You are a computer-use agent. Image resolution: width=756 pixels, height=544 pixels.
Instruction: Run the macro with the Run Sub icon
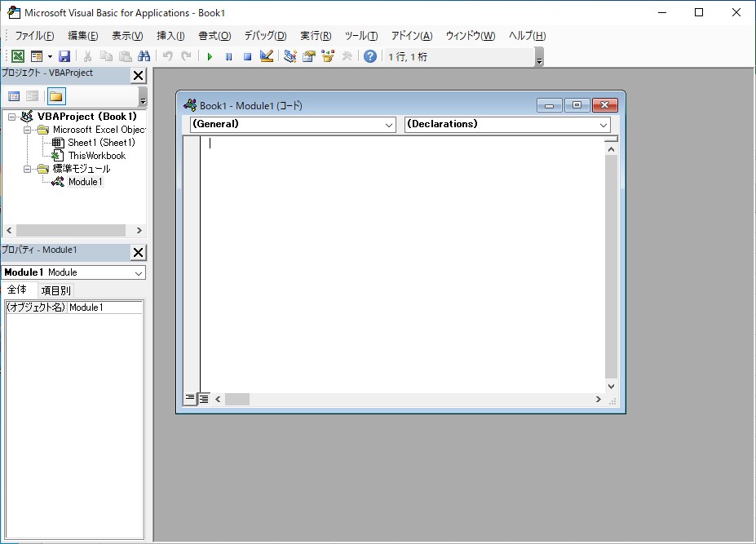click(x=209, y=55)
